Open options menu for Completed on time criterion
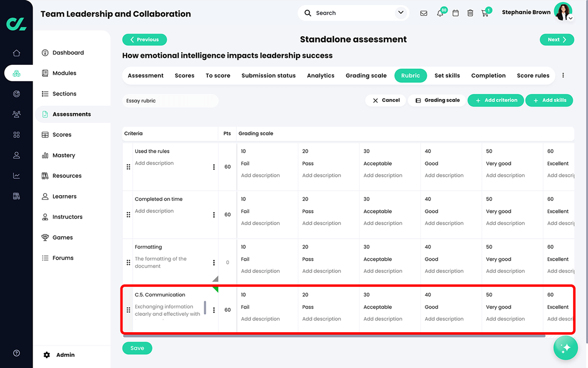This screenshot has width=588, height=368. (214, 215)
